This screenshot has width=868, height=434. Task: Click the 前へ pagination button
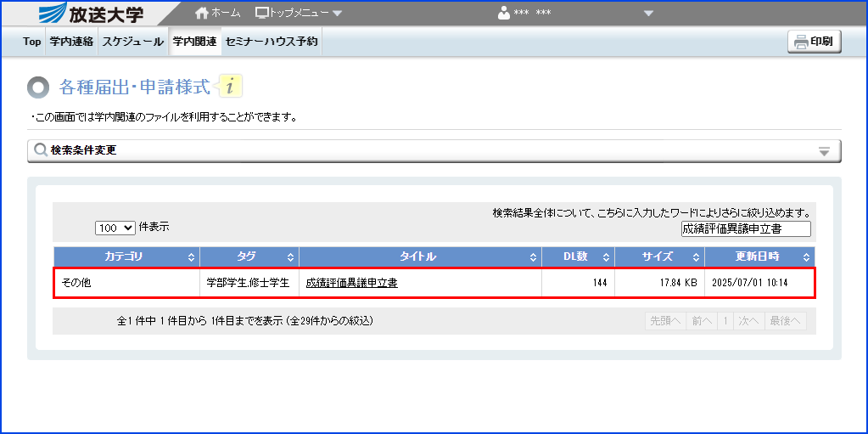click(x=702, y=321)
